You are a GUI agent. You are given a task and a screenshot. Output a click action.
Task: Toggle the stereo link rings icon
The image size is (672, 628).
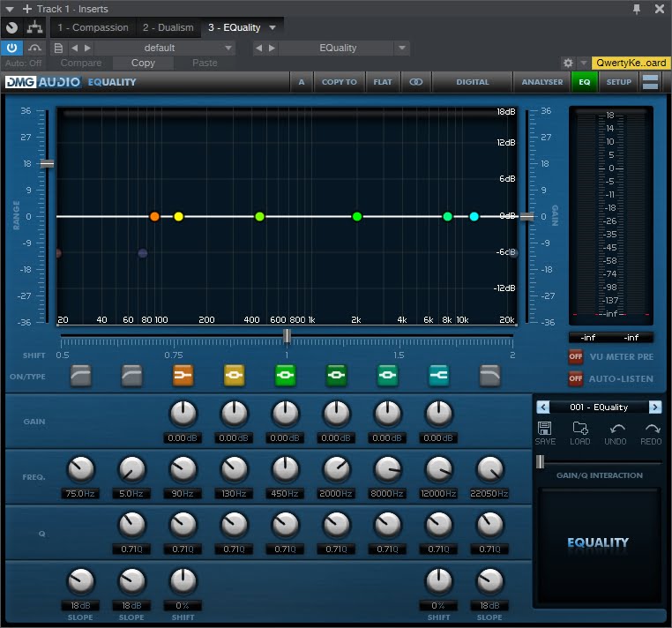pyautogui.click(x=415, y=82)
